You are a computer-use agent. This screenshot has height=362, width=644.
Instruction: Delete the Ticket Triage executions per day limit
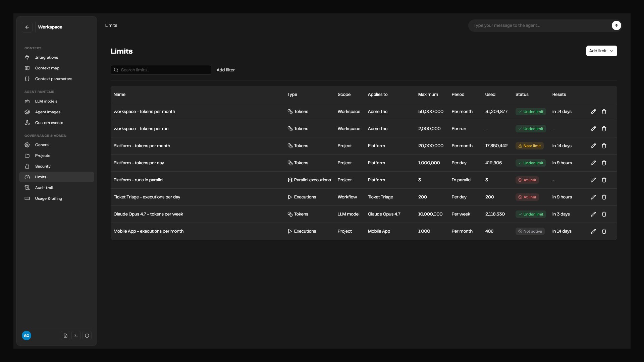pyautogui.click(x=604, y=197)
